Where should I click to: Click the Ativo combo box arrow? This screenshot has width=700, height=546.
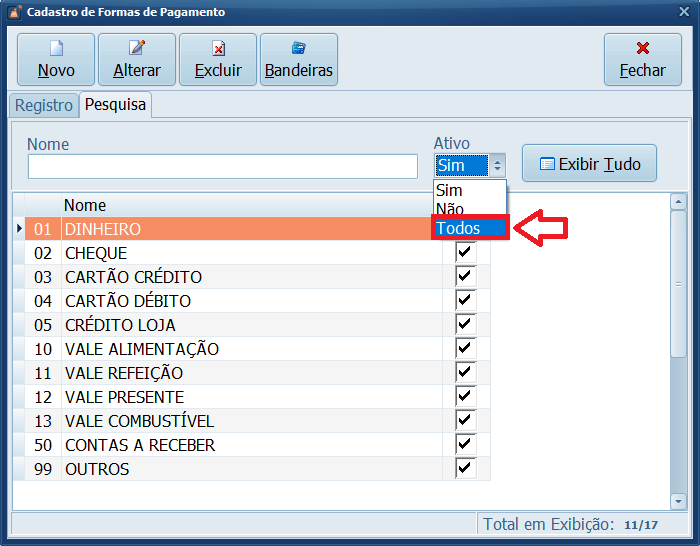498,166
